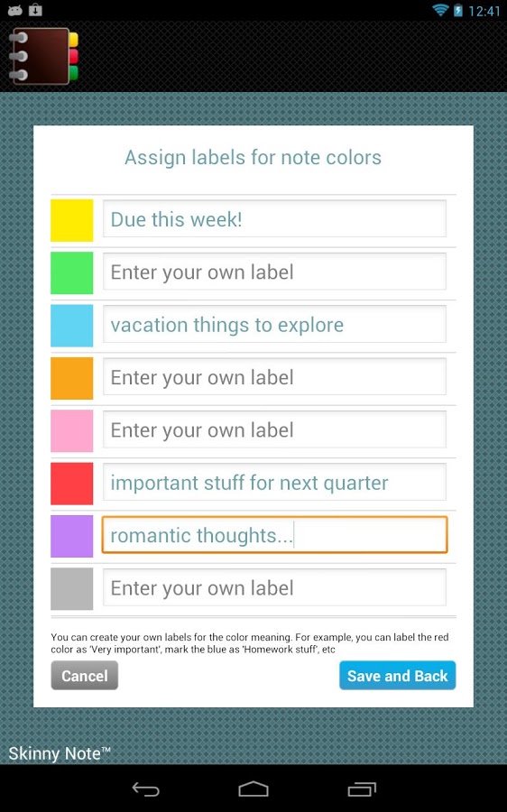Focus the empty label field beside pink swatch
Screen dimensions: 507x812
click(274, 429)
